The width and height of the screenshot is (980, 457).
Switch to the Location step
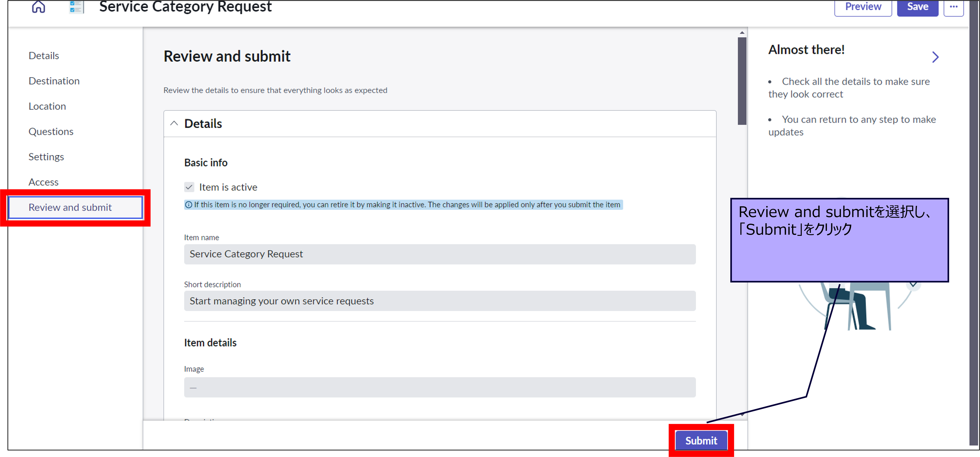tap(47, 106)
